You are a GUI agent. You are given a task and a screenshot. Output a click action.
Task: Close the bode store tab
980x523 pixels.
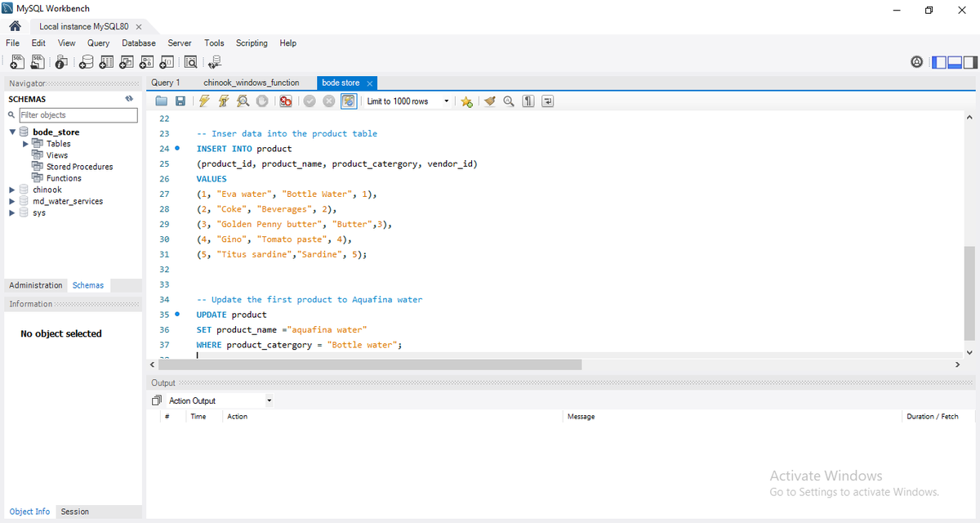369,83
